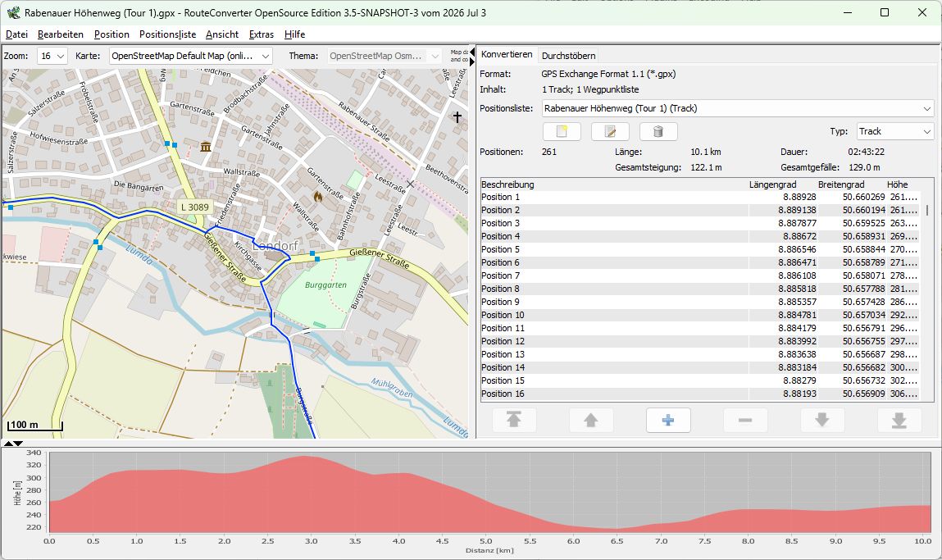Toggle the elevation profile panel arrows
Viewport: 942px width, 560px height.
(x=12, y=444)
